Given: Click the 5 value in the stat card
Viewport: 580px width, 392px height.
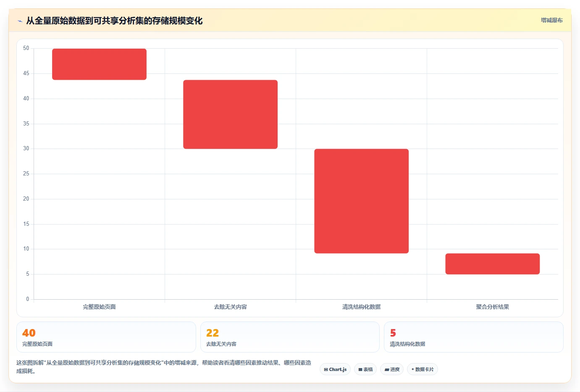Looking at the screenshot, I should [393, 333].
